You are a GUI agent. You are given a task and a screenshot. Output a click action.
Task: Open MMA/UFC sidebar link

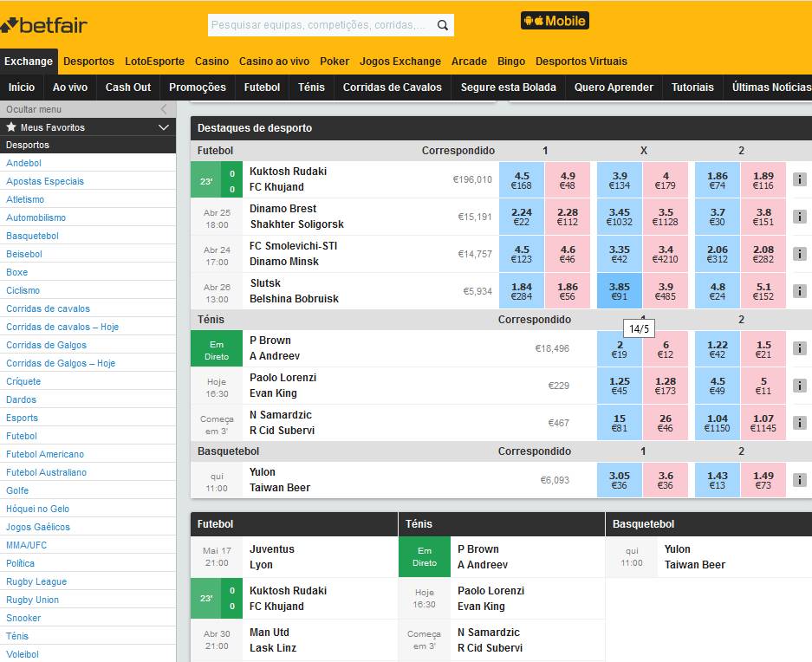click(x=26, y=545)
